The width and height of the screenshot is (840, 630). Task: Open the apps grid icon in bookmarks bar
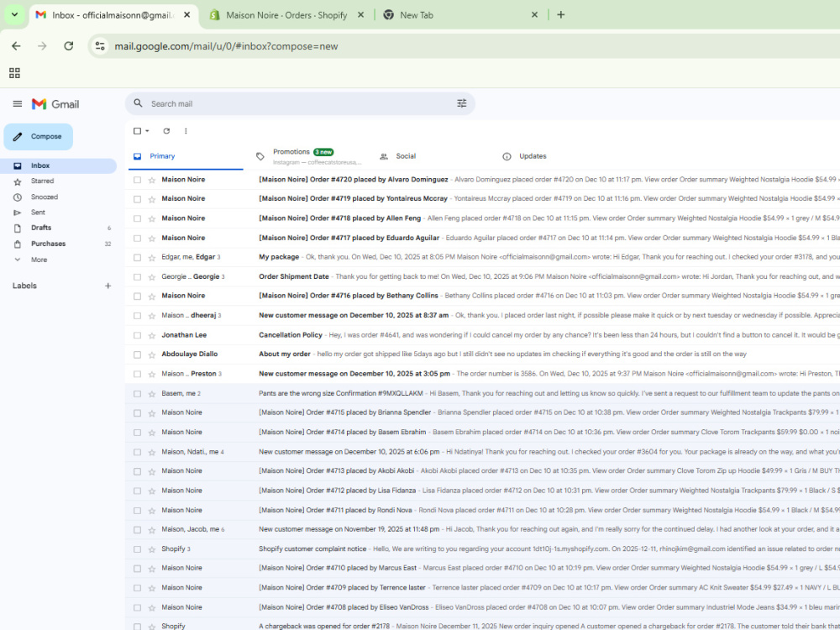tap(14, 73)
